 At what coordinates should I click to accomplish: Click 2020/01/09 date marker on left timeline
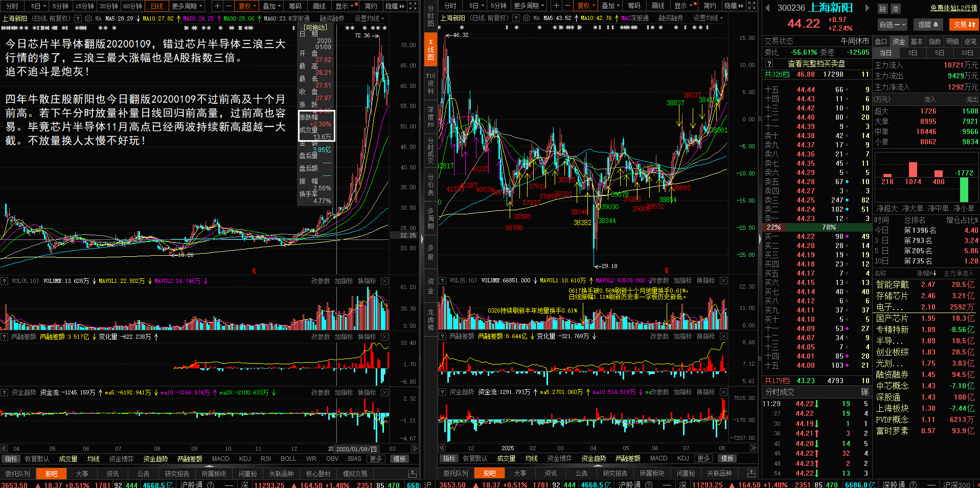(x=357, y=449)
